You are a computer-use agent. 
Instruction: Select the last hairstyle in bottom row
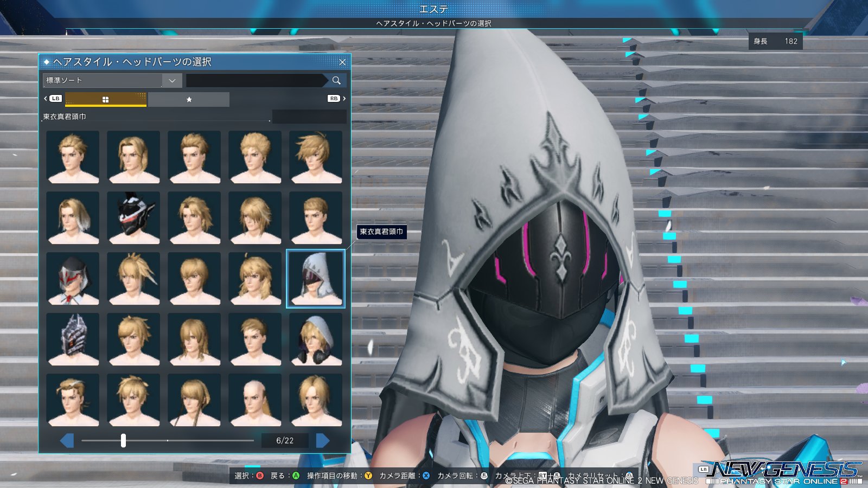[316, 400]
